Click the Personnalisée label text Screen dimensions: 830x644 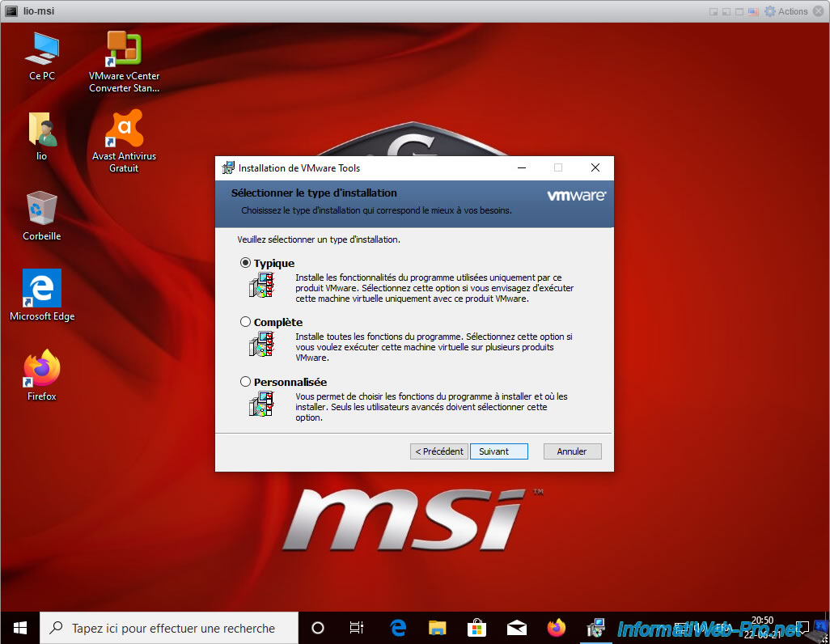(x=290, y=382)
